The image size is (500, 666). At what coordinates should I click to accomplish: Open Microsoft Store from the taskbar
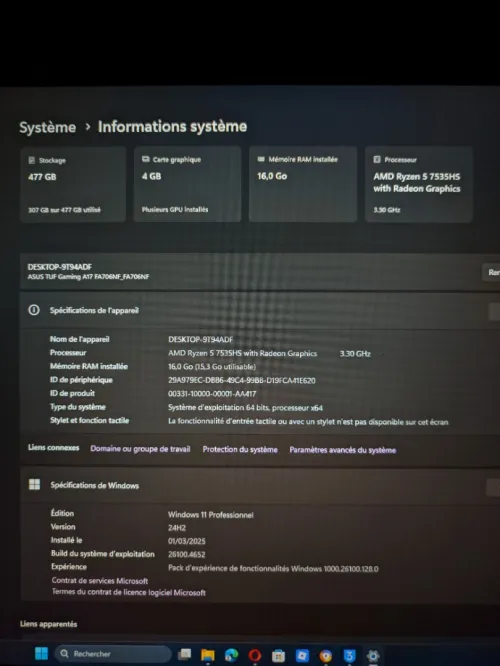[278, 656]
